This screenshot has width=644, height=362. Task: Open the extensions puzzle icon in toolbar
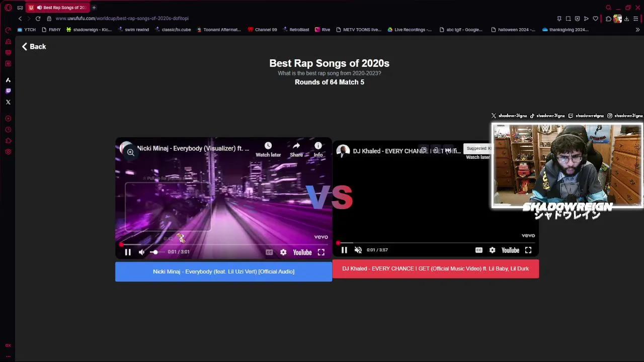pos(608,19)
